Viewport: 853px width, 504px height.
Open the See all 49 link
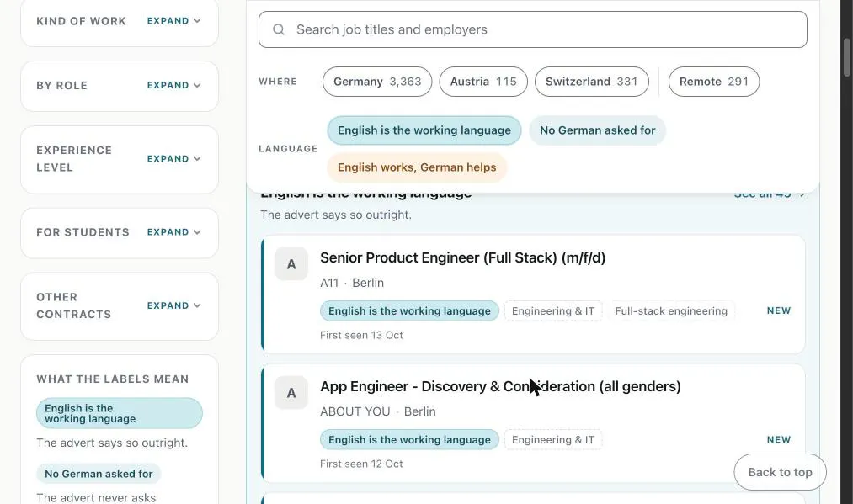click(770, 194)
